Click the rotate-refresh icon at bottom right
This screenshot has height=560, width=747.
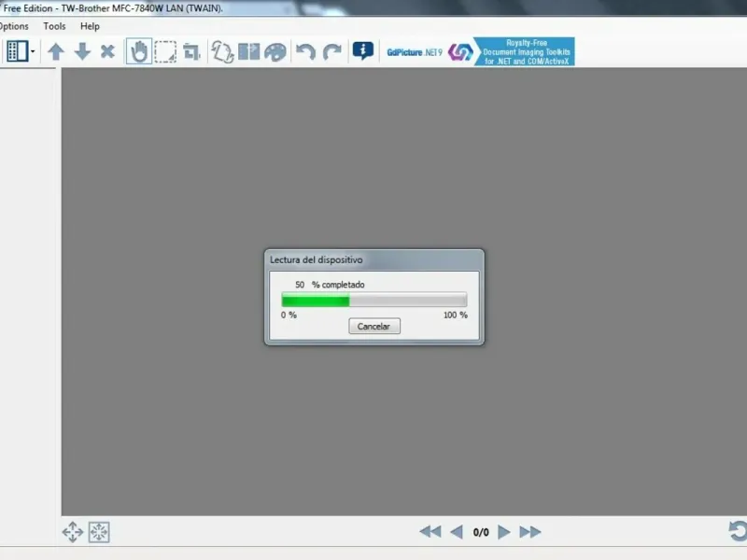738,531
